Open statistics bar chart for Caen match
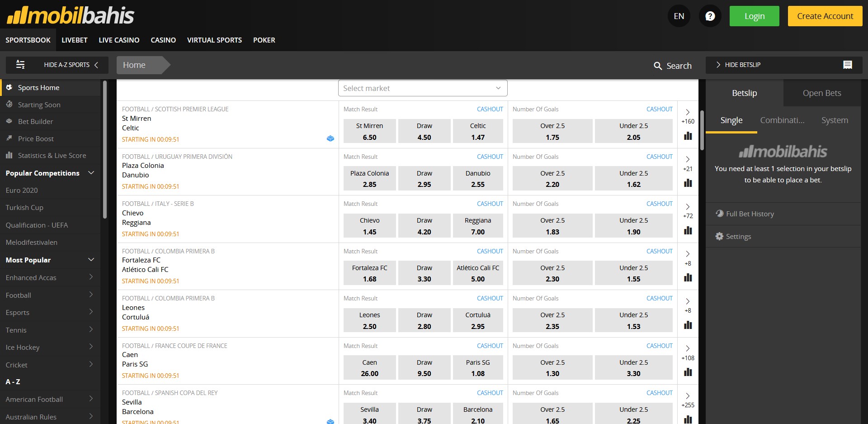The width and height of the screenshot is (868, 424). [x=688, y=372]
